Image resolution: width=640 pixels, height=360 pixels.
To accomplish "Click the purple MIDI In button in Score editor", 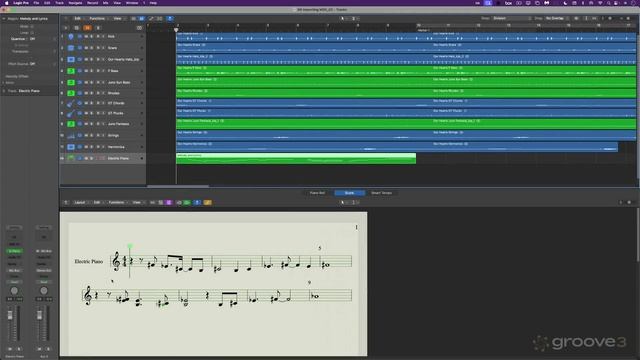I will [x=169, y=202].
